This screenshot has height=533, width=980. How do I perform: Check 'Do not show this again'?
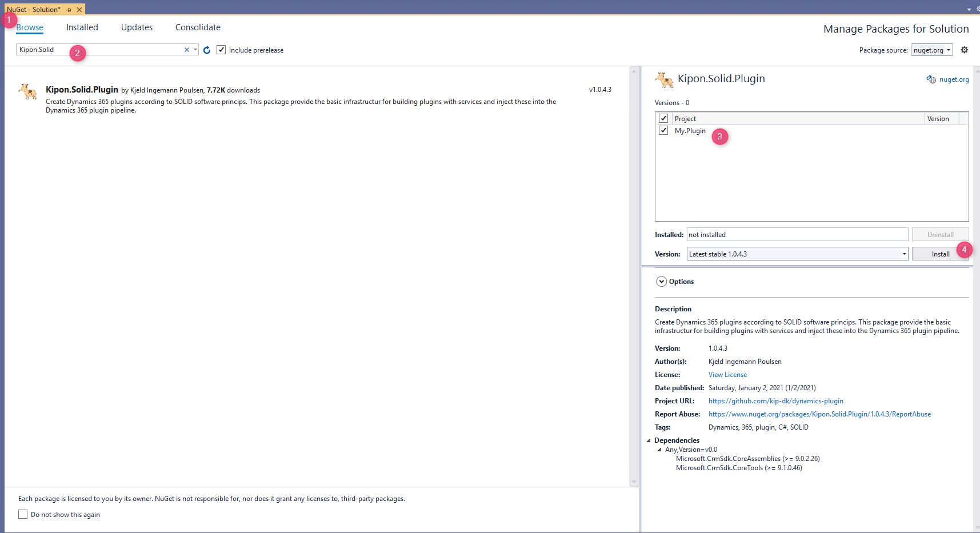pyautogui.click(x=23, y=514)
